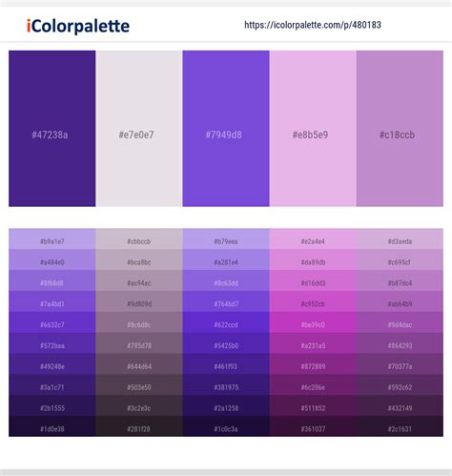Select the dark purple #47238a swatch
452x476 pixels.
[52, 129]
